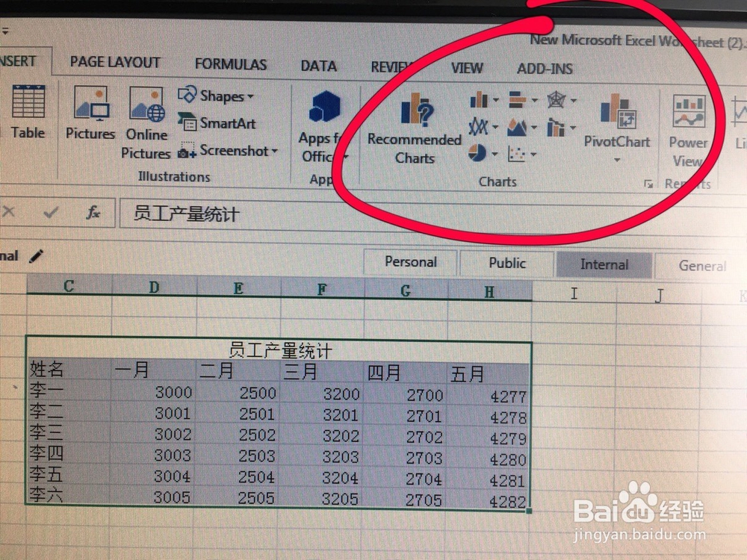Select column C header
Image resolution: width=747 pixels, height=560 pixels.
pos(69,286)
